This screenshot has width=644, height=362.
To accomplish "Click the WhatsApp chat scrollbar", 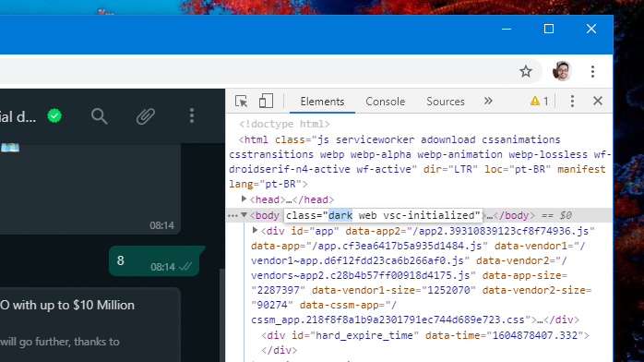I will [222, 314].
